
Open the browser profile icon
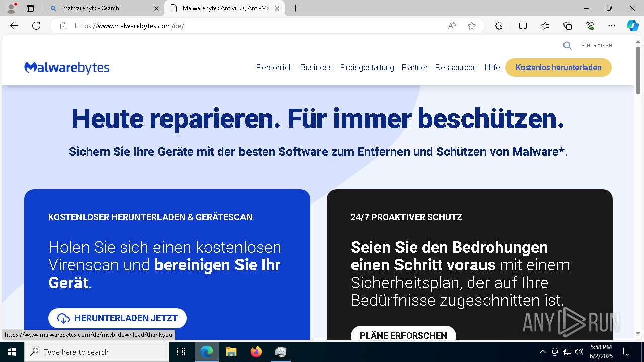(x=11, y=8)
